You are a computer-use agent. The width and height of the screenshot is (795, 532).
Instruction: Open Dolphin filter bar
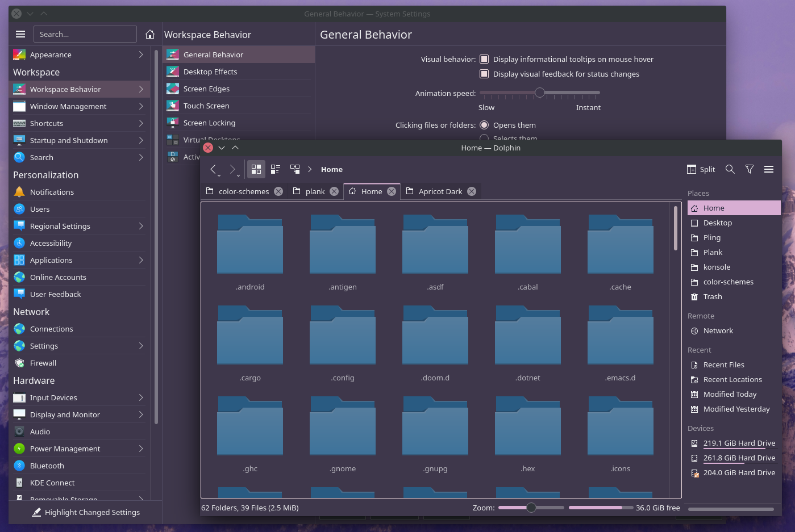750,169
